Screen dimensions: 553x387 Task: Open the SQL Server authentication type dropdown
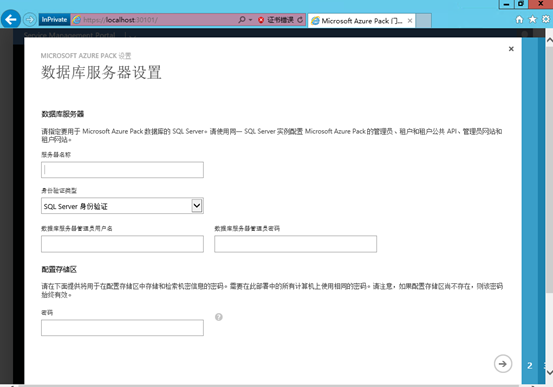pyautogui.click(x=122, y=206)
